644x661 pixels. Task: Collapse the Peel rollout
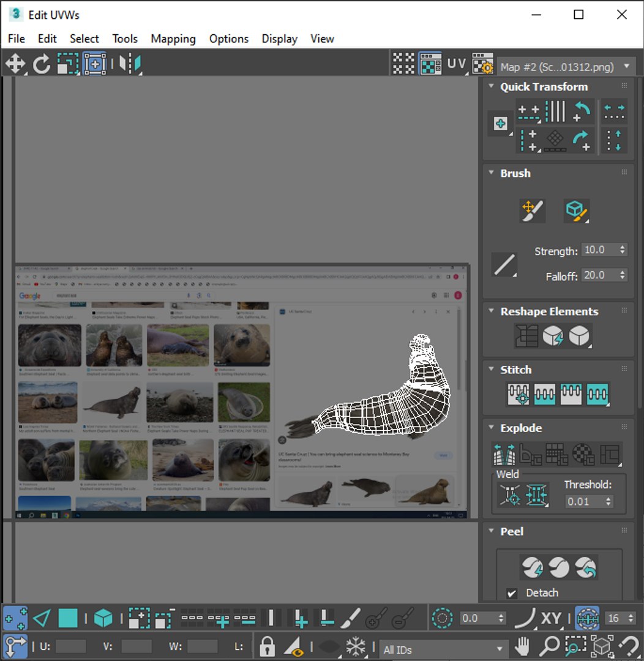[491, 531]
